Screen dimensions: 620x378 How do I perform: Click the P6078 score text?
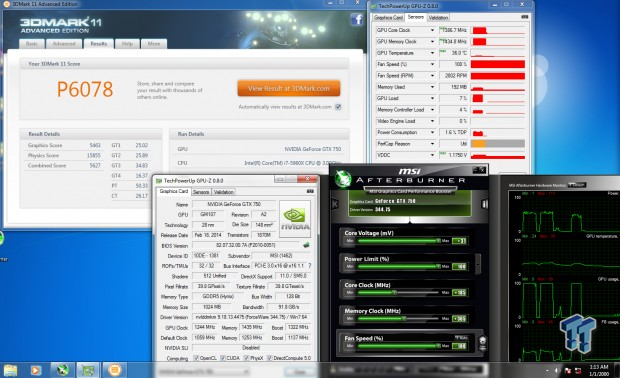pos(85,89)
